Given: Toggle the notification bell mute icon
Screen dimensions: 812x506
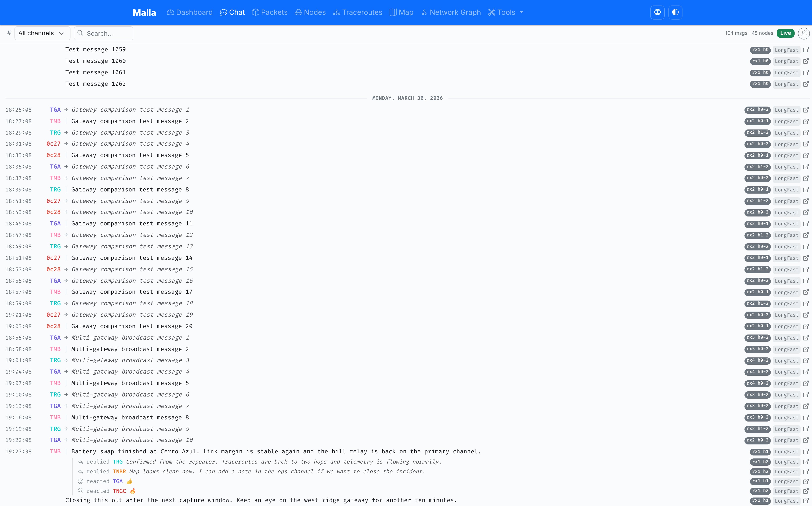Looking at the screenshot, I should coord(804,33).
